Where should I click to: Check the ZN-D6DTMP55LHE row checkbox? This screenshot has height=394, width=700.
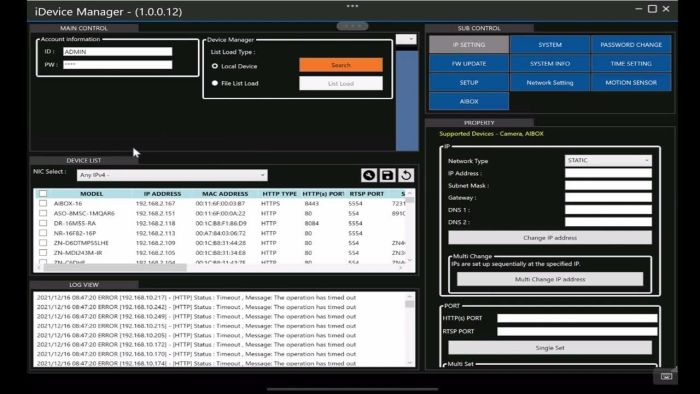point(43,243)
